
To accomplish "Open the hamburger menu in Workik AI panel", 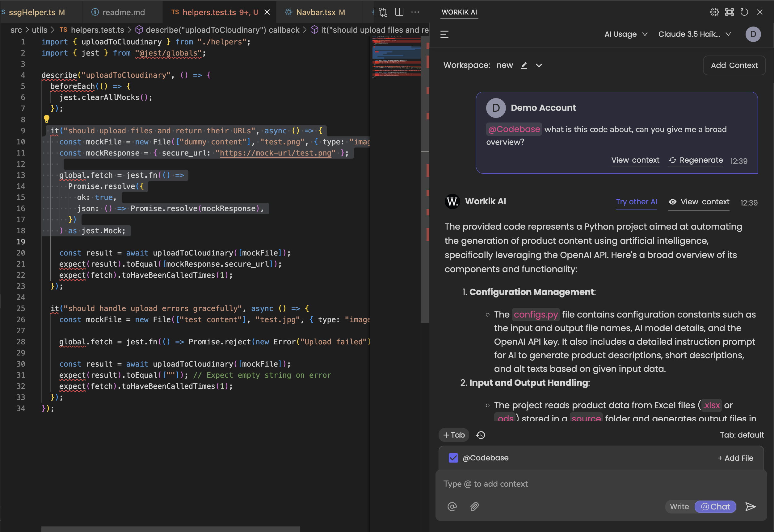I will click(444, 34).
